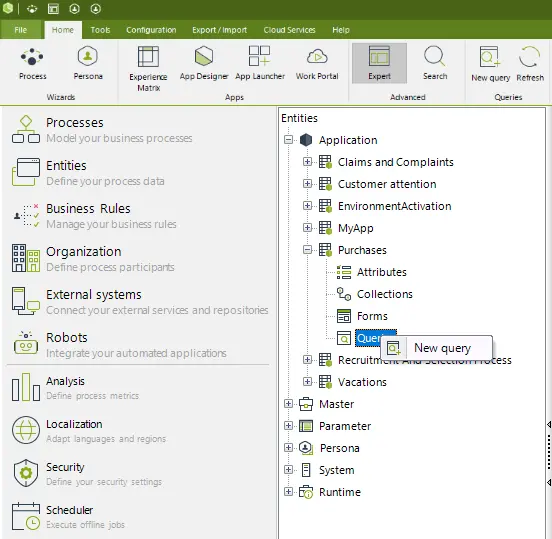Click the Search magnifier in Advanced group
552x539 pixels.
(x=435, y=63)
